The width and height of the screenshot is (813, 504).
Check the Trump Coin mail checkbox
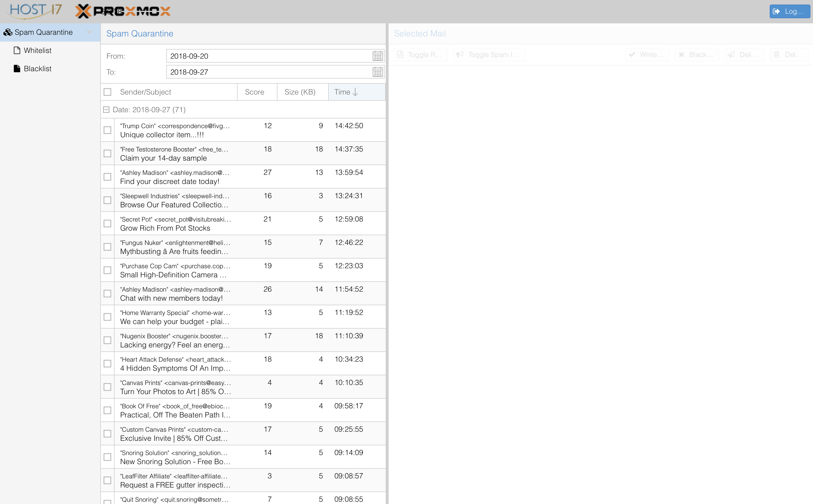pos(107,130)
